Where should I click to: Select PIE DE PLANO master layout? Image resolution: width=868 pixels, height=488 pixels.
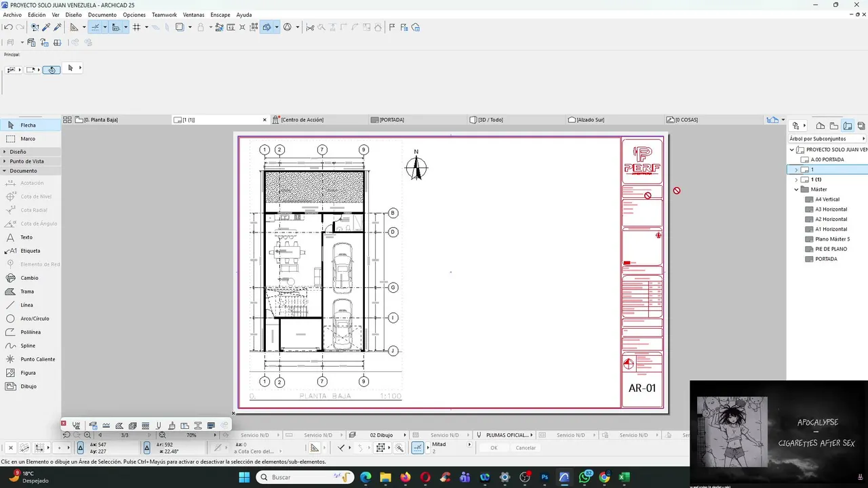coord(831,249)
